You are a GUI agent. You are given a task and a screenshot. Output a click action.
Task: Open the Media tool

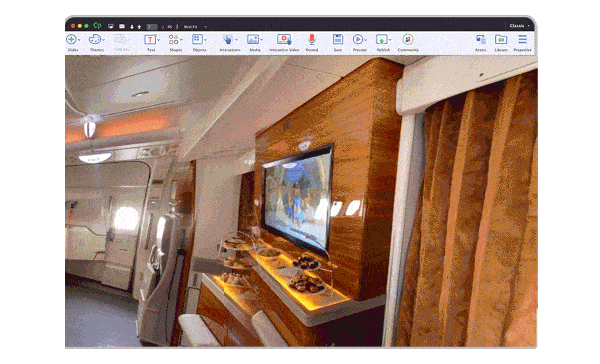pyautogui.click(x=253, y=39)
